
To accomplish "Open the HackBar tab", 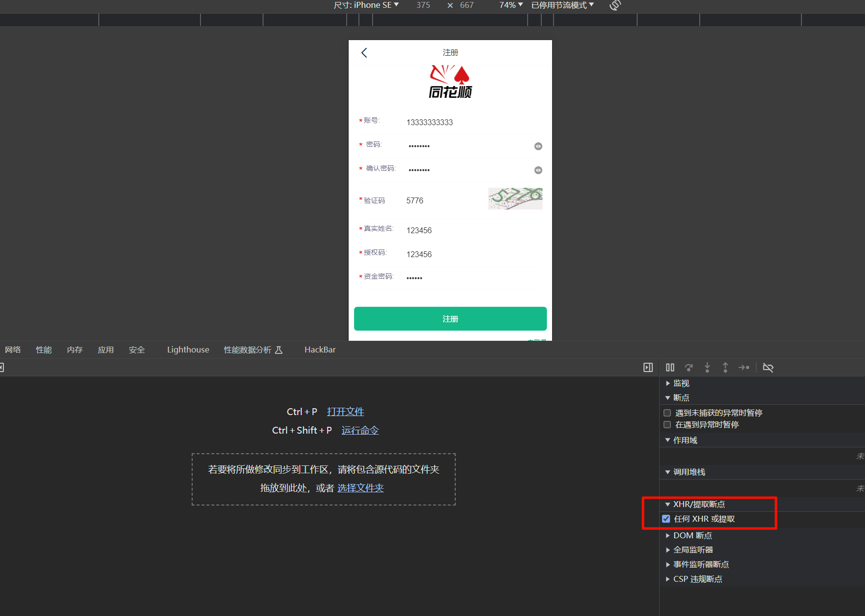I will (320, 350).
